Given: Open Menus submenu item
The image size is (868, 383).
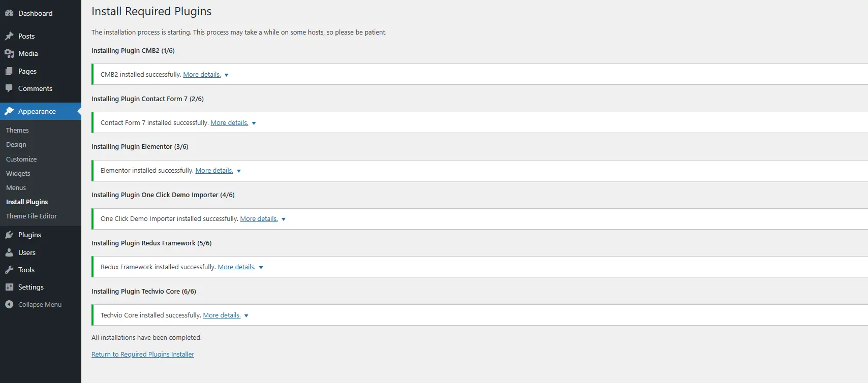Looking at the screenshot, I should coord(16,187).
